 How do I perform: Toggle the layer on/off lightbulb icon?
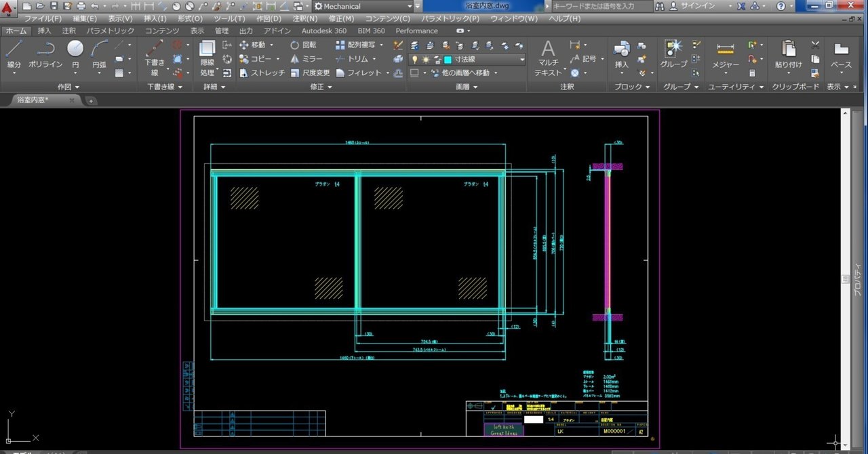pyautogui.click(x=415, y=60)
